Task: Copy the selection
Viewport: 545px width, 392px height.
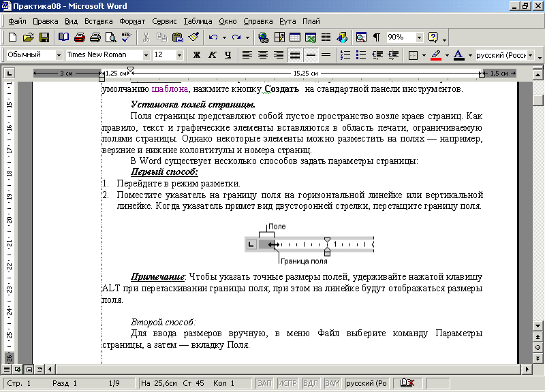Action: [161, 37]
